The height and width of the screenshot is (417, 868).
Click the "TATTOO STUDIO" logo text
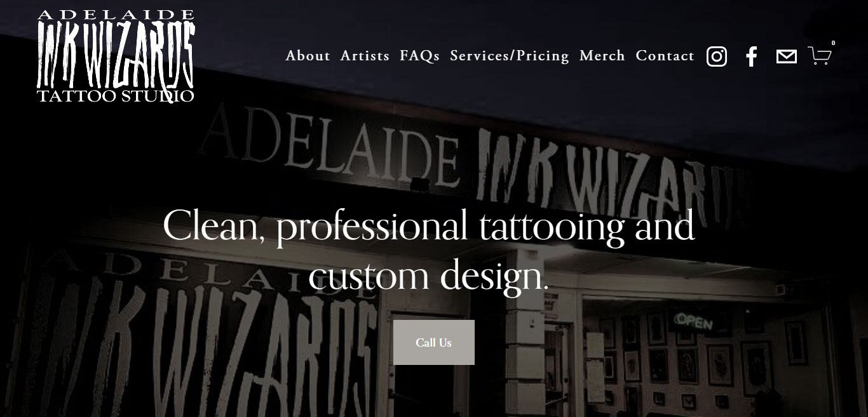(x=116, y=96)
